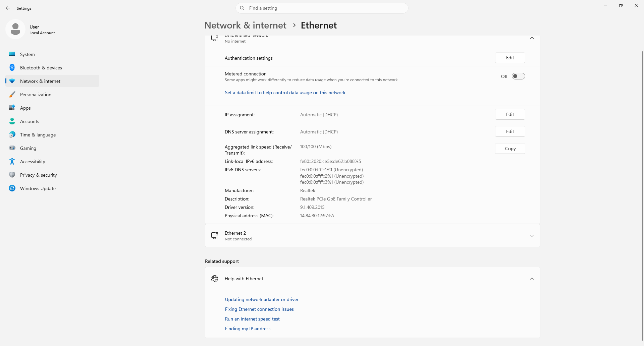Go to Personalization settings
644x346 pixels.
52,95
